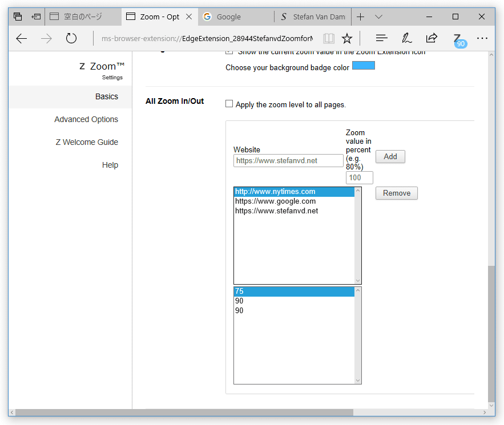Viewport: 504px width, 425px height.
Task: Select http://www.nytimes.com in website list
Action: pos(294,192)
